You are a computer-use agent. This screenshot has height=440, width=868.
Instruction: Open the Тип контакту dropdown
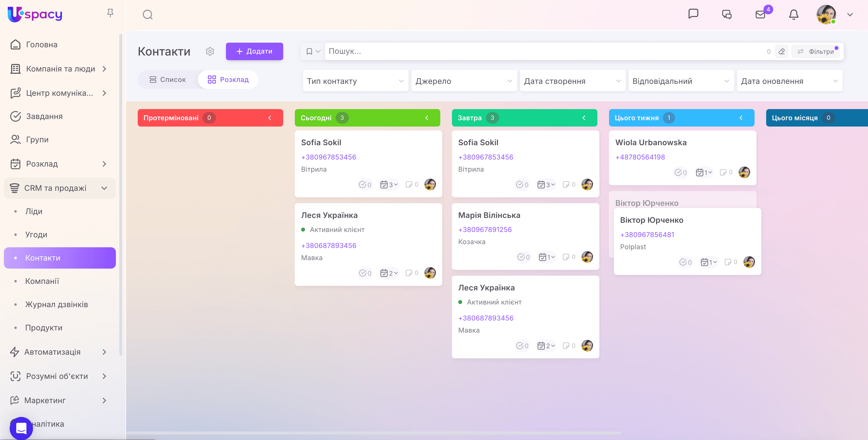(355, 81)
